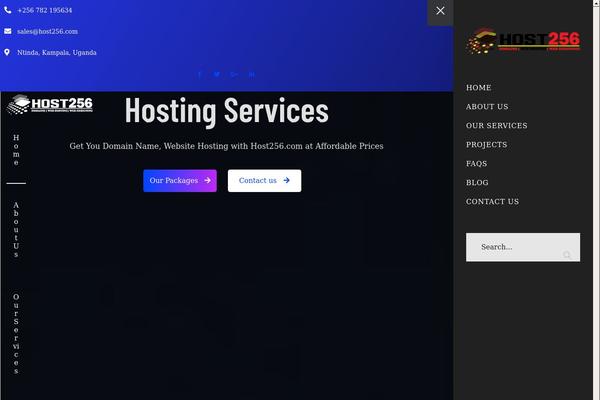The width and height of the screenshot is (600, 400).
Task: Open HOME in the side menu
Action: click(478, 88)
